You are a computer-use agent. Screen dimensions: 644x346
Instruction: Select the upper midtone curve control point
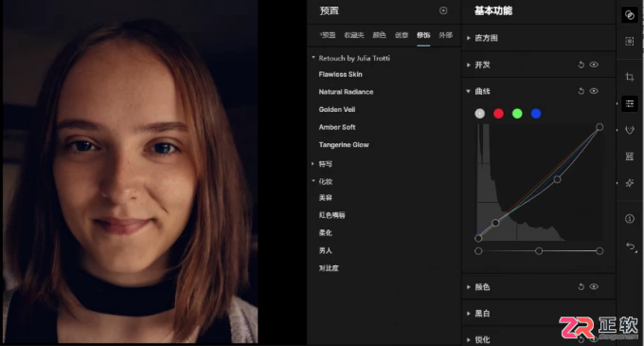point(557,179)
